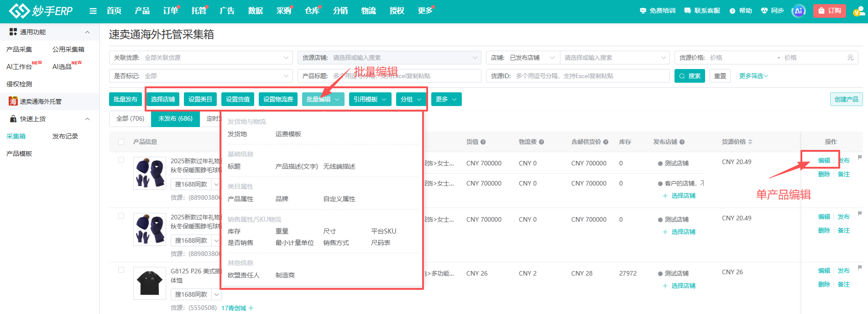The image size is (868, 314).
Task: Open the 是否标记 dropdown
Action: point(201,76)
